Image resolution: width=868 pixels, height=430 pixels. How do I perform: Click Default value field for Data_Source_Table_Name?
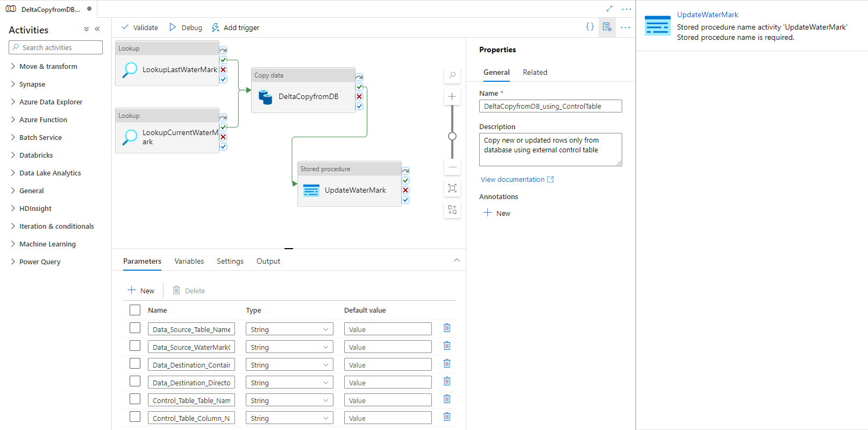[388, 329]
